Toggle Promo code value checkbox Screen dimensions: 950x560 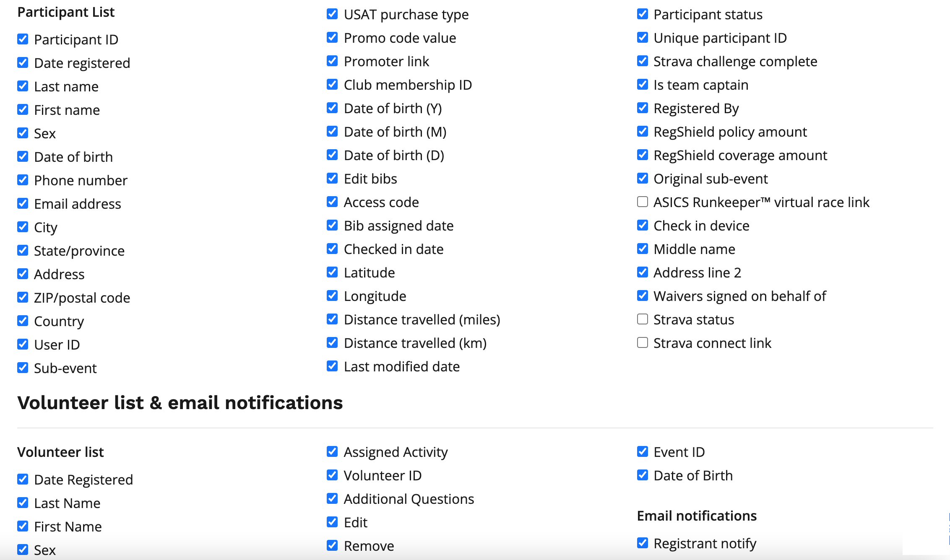(x=332, y=38)
